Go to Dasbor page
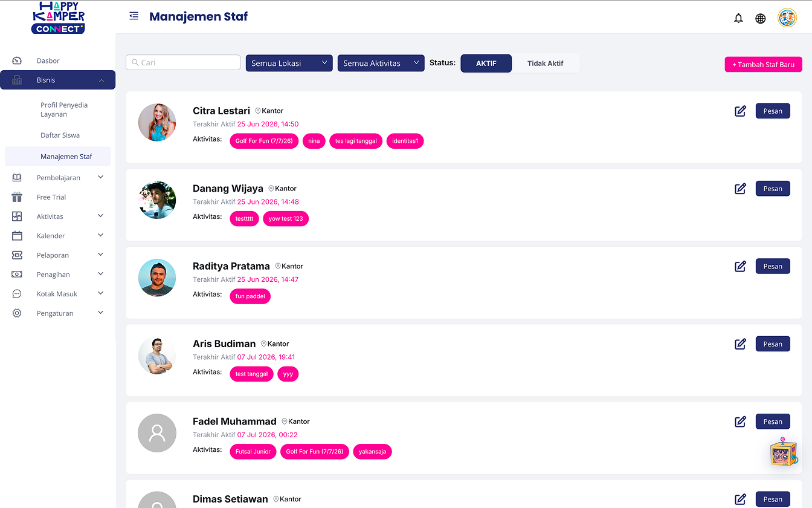 coord(48,60)
